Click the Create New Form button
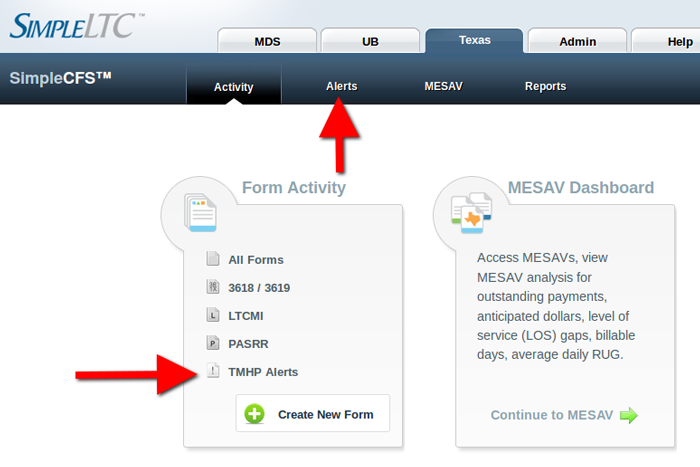 click(312, 413)
